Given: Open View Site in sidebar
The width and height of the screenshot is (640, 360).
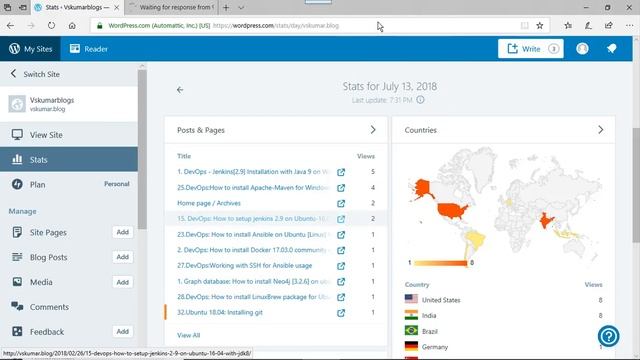Looking at the screenshot, I should click(x=69, y=135).
